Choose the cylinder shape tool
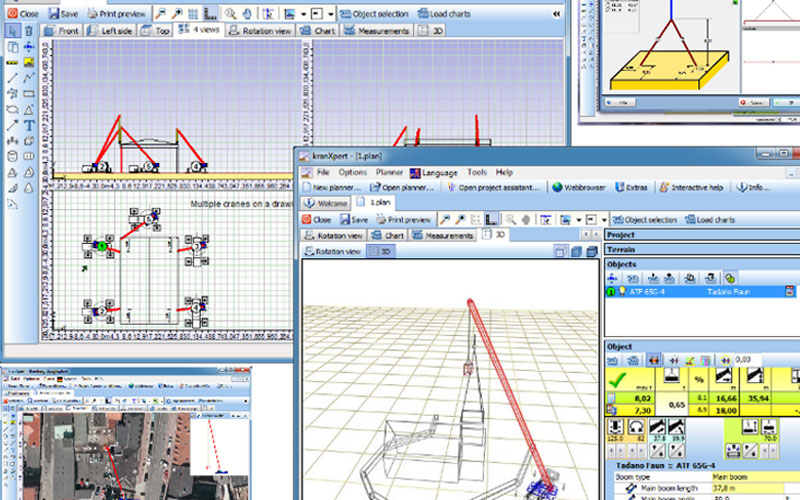Screen dimensions: 800x500 point(13,156)
